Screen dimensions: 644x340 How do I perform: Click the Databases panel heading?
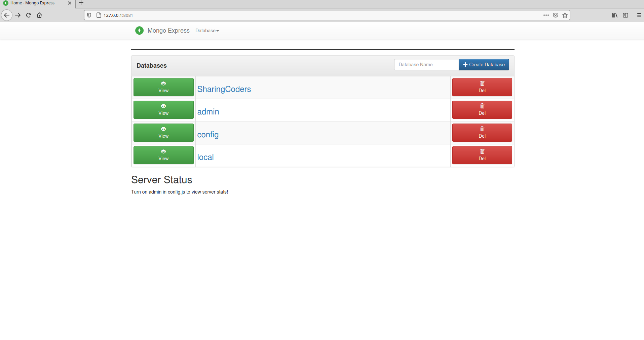point(152,66)
